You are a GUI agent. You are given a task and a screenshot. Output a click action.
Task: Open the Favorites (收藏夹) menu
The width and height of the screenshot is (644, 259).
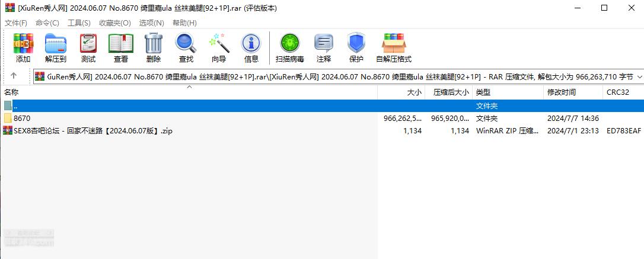pos(115,23)
